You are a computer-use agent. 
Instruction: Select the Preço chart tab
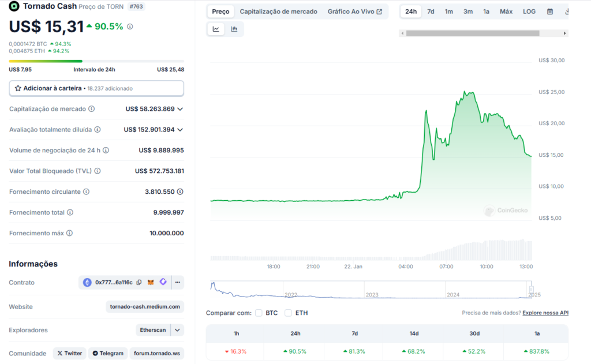tap(220, 12)
